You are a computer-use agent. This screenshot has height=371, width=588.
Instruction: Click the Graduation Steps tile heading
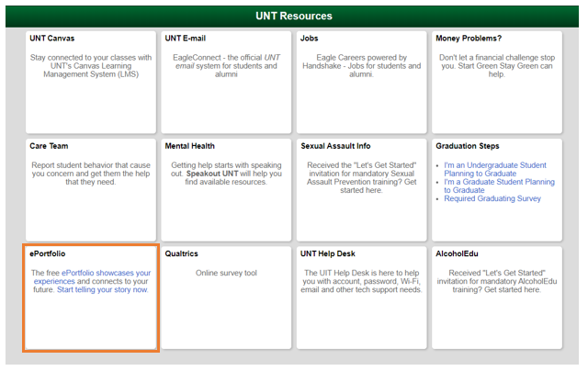coord(468,146)
